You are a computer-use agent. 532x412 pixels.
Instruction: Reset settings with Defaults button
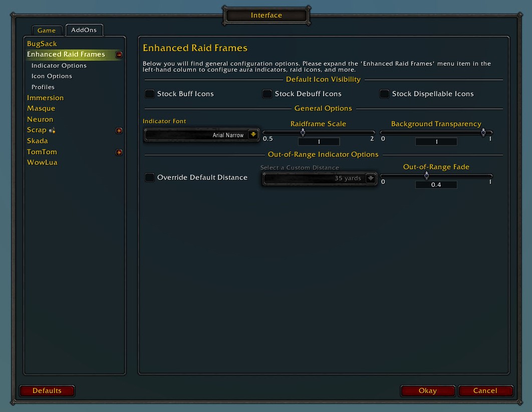47,390
